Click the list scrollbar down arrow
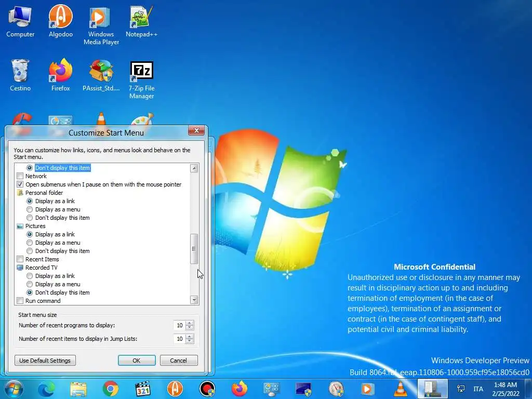Screen dimensions: 532x399 tap(194, 300)
